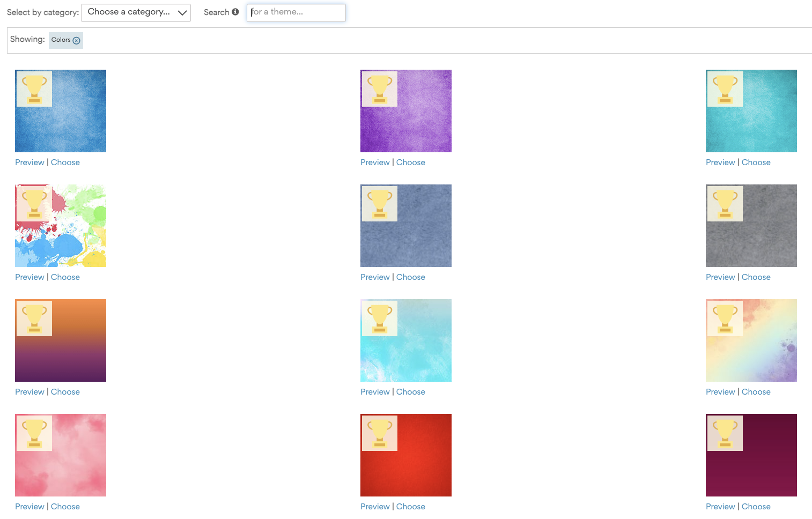Image resolution: width=812 pixels, height=519 pixels.
Task: Preview the light aqua watercolor theme
Action: [x=375, y=392]
